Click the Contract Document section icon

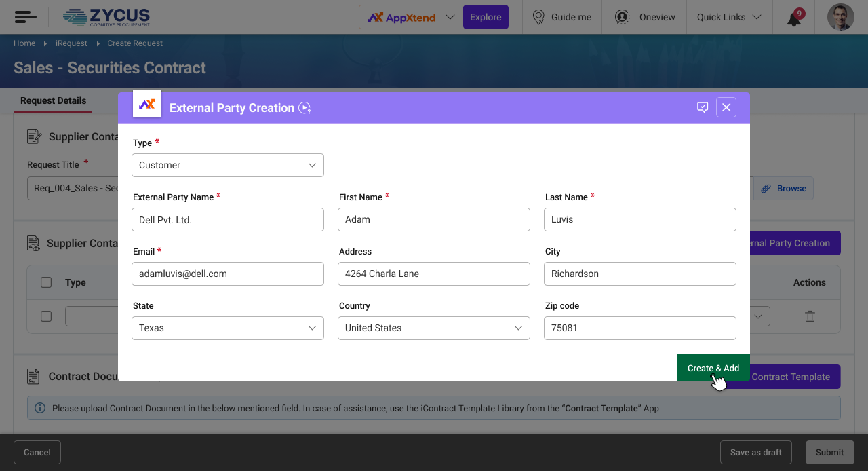[33, 376]
